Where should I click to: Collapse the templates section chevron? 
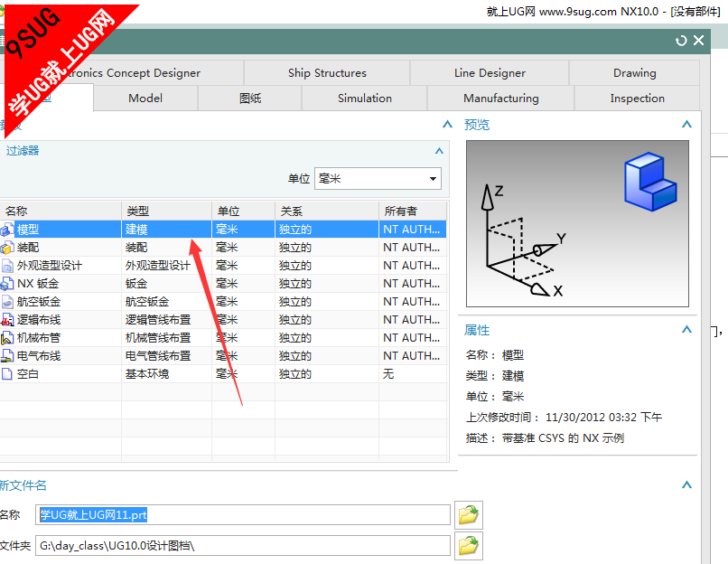tap(447, 124)
